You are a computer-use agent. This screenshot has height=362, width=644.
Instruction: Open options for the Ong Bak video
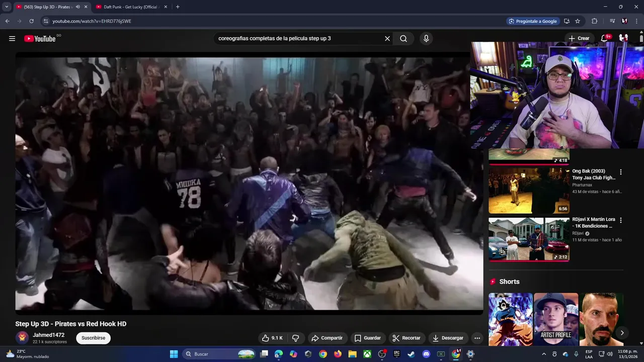pyautogui.click(x=620, y=171)
